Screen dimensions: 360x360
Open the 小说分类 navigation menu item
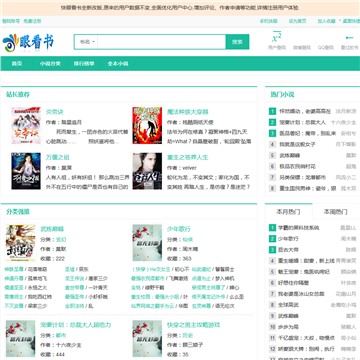click(50, 64)
